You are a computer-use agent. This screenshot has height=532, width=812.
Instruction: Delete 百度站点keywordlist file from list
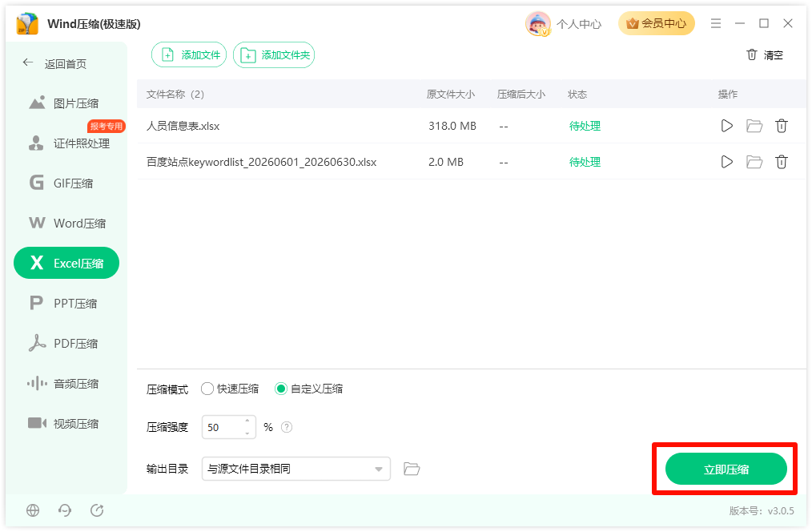coord(782,162)
